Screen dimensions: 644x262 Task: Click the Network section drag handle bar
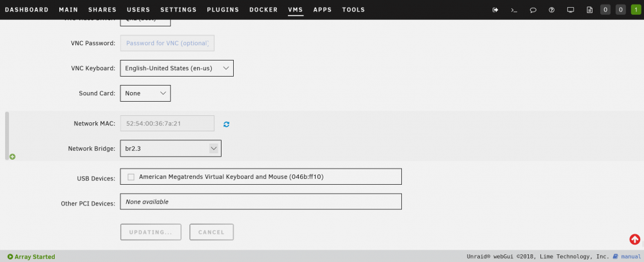[6, 135]
